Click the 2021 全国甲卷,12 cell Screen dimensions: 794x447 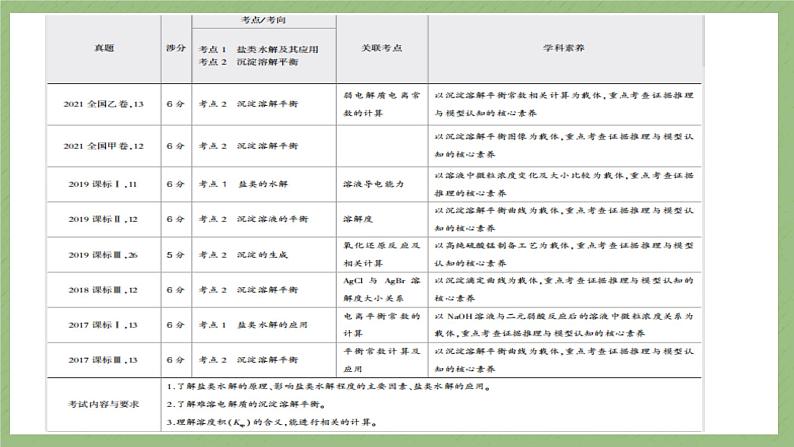pos(104,146)
